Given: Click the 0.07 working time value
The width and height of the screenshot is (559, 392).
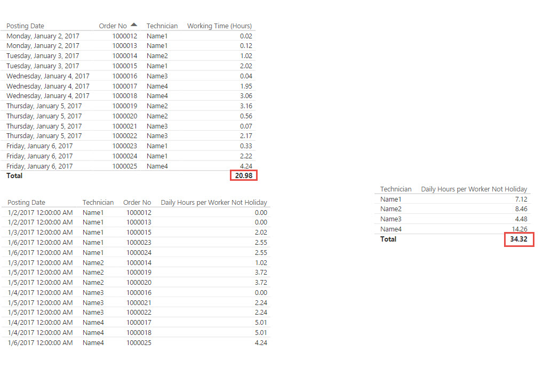Looking at the screenshot, I should (246, 126).
